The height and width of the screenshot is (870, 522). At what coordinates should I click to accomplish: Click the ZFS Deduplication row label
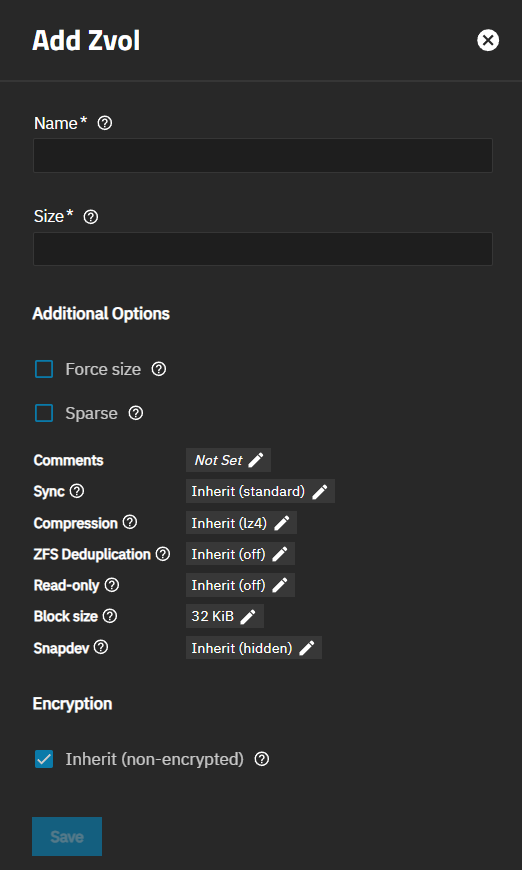tap(92, 554)
